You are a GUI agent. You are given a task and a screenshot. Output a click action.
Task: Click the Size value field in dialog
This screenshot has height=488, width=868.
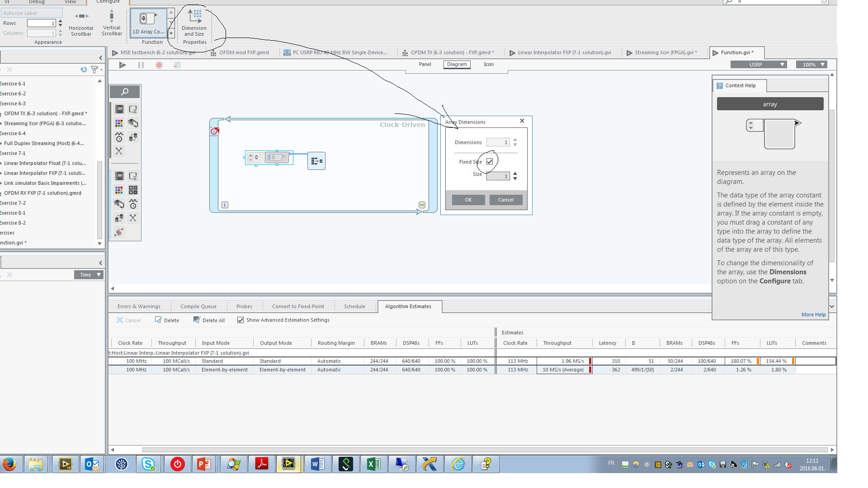coord(498,176)
